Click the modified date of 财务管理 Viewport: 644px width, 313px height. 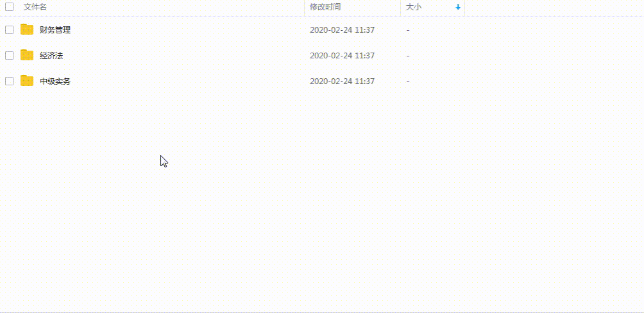(x=342, y=30)
